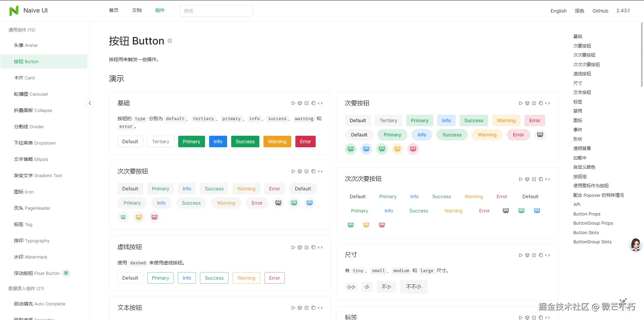This screenshot has height=320, width=644.
Task: Open the 基础 demo in Playground via play icon
Action: 293,103
